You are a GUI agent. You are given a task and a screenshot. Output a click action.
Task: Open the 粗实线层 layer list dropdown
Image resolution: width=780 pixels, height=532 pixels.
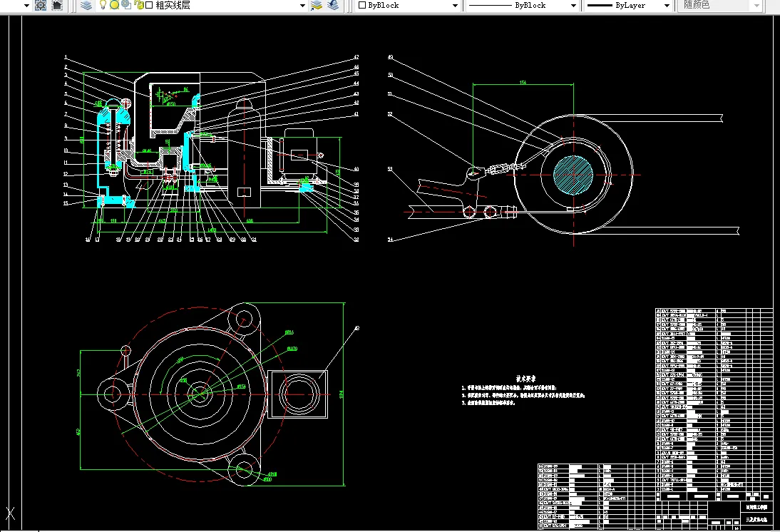(x=302, y=6)
